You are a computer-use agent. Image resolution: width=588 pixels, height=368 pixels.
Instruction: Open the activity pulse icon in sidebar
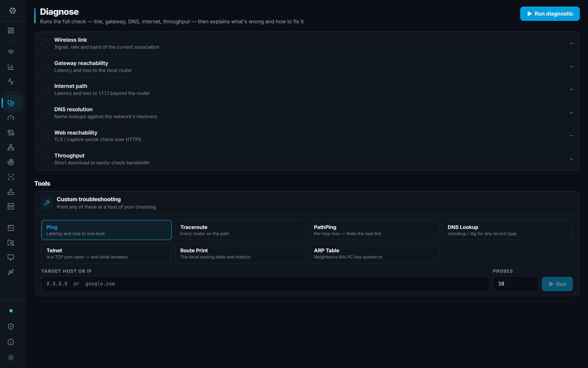tap(11, 82)
